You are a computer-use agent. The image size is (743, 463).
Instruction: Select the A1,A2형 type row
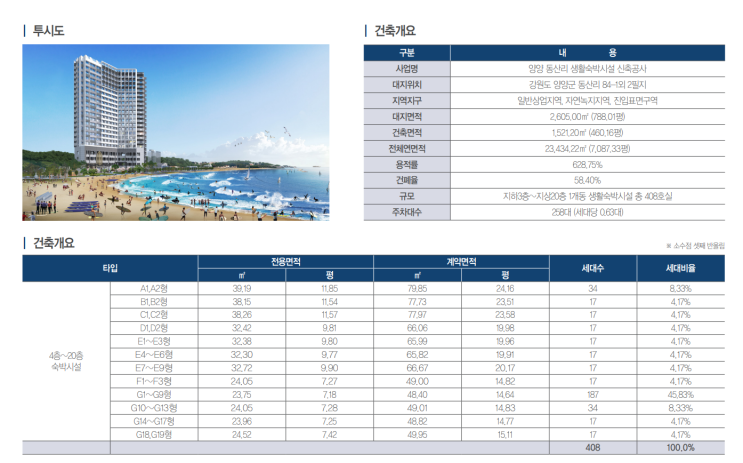417,289
